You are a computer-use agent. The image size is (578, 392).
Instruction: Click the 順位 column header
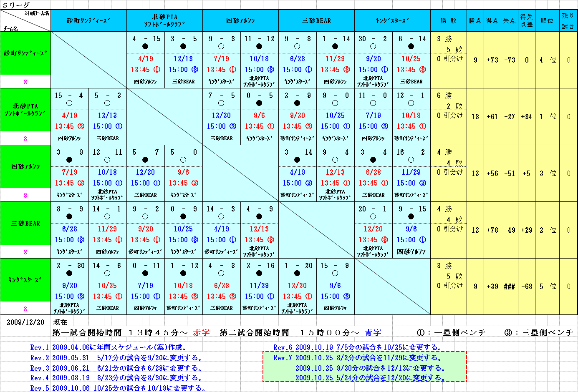547,20
